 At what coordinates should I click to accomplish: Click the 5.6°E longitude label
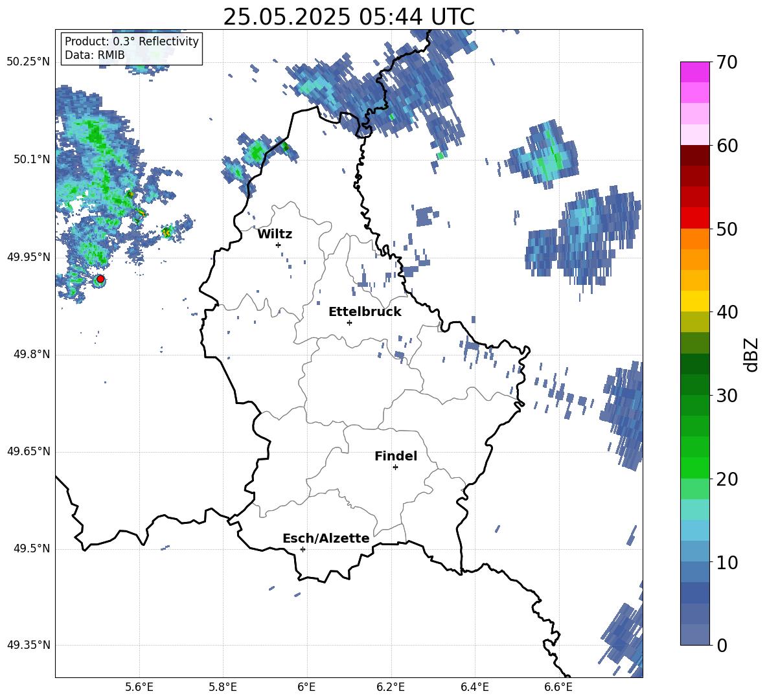tap(139, 687)
